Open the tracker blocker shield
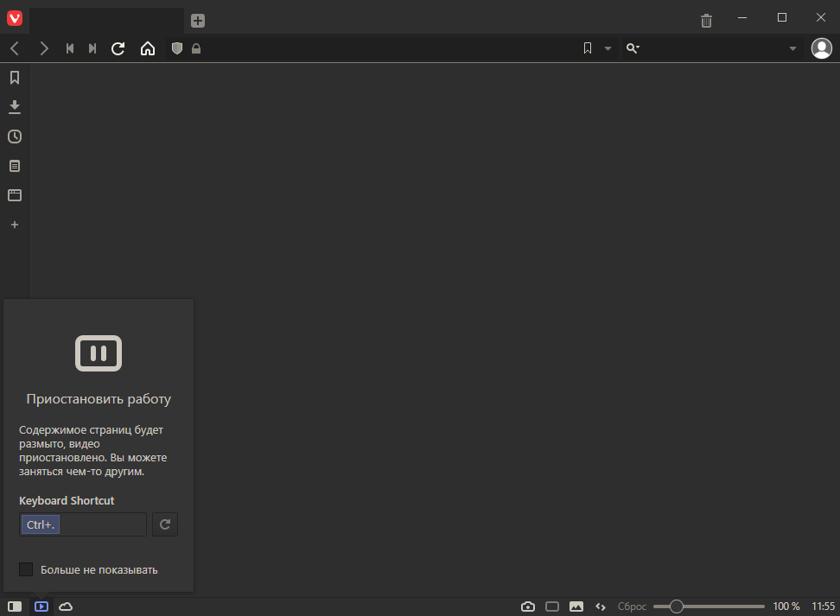Screen dimensions: 840x616 pyautogui.click(x=177, y=48)
